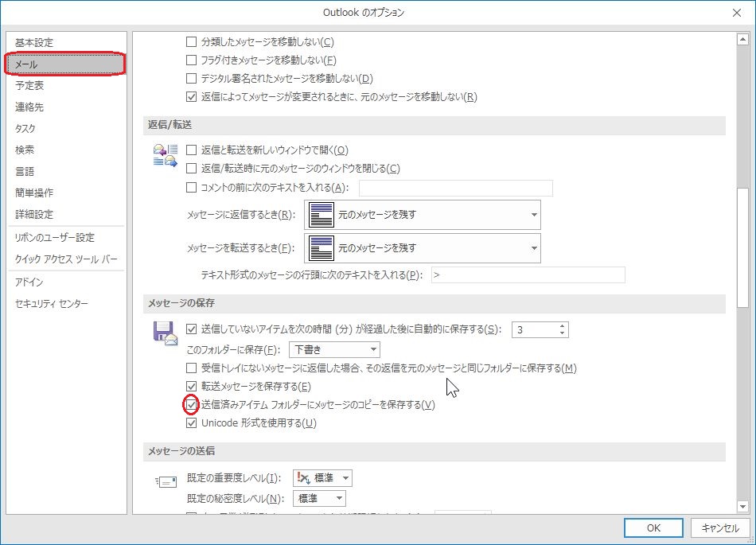Enable saving replies in same folder as original
The width and height of the screenshot is (756, 545).
click(x=192, y=368)
